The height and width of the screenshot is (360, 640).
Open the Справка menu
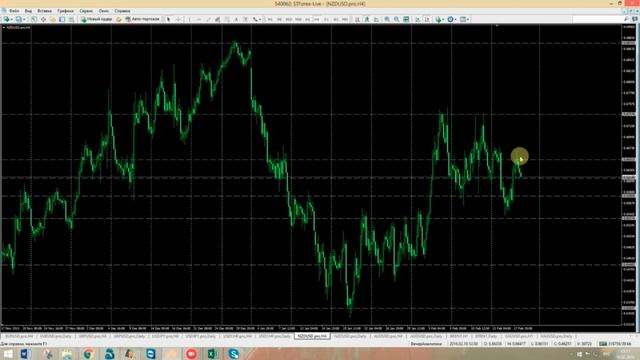pos(122,11)
